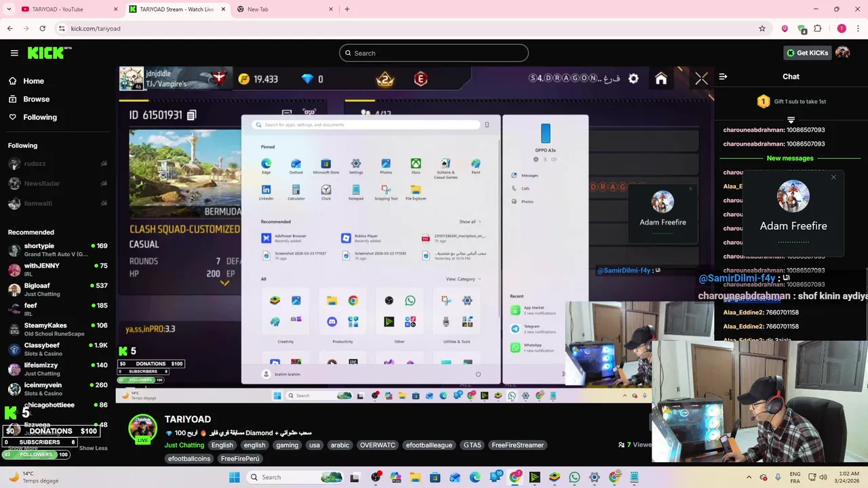Open recommended channel withJENNY
The width and height of the screenshot is (868, 488).
[58, 270]
